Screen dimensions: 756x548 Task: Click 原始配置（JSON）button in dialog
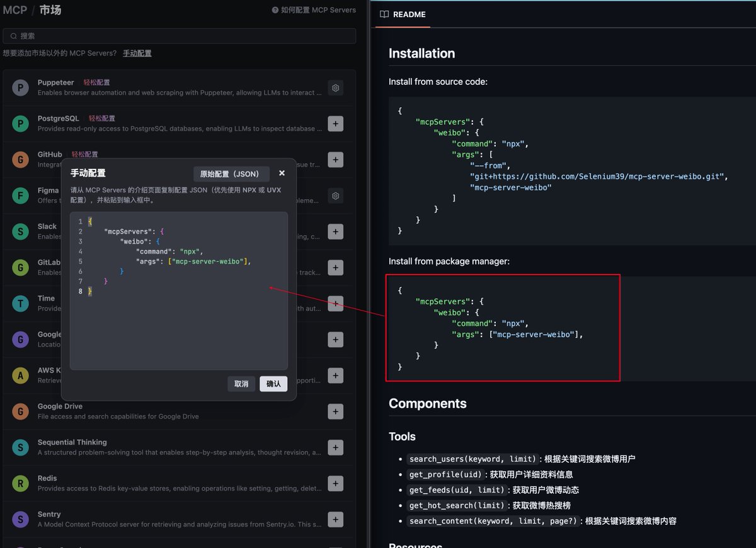[231, 174]
